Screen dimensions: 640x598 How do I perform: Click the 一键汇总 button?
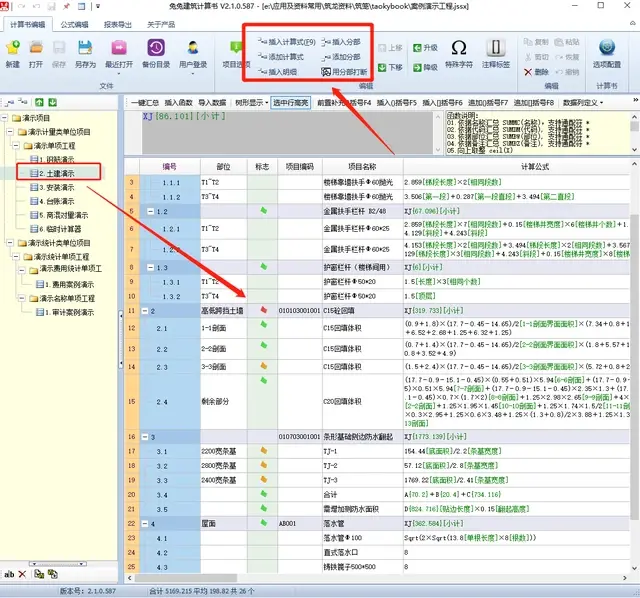coord(145,102)
